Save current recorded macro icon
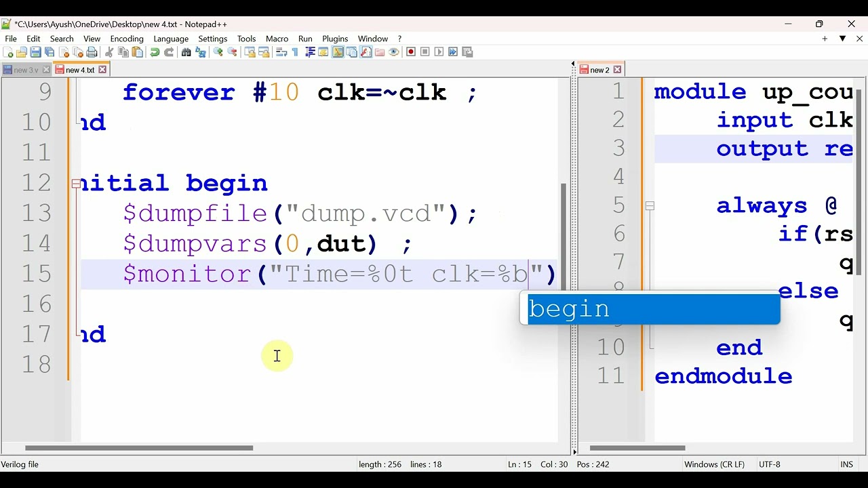The image size is (868, 488). pos(467,52)
